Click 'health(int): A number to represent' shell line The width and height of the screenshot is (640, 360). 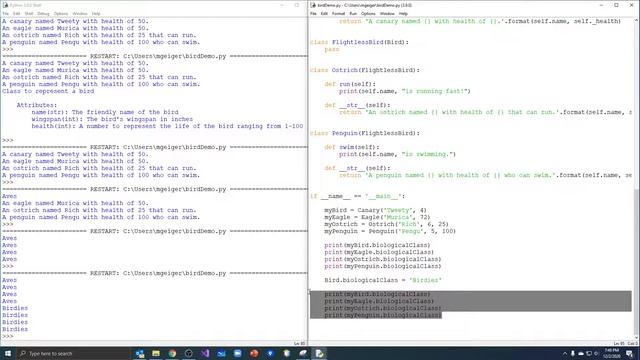tap(167, 126)
